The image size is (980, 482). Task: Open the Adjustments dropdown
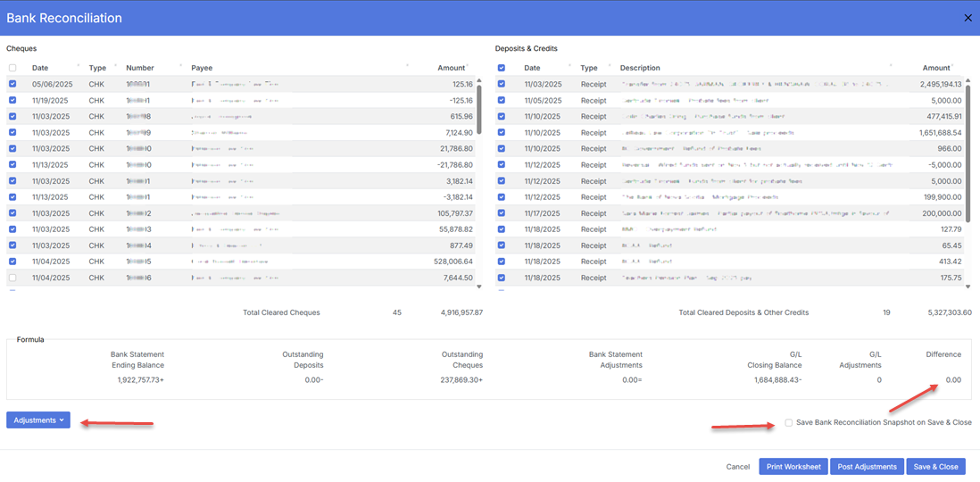(38, 420)
